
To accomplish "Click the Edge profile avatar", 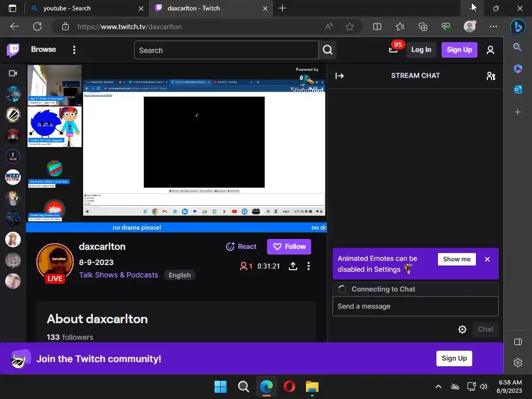I will tap(470, 26).
